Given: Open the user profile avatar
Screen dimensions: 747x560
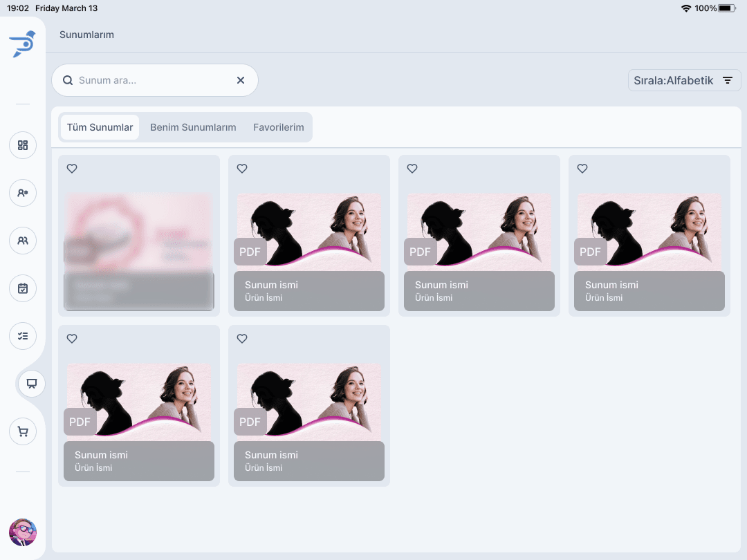Looking at the screenshot, I should pyautogui.click(x=23, y=532).
